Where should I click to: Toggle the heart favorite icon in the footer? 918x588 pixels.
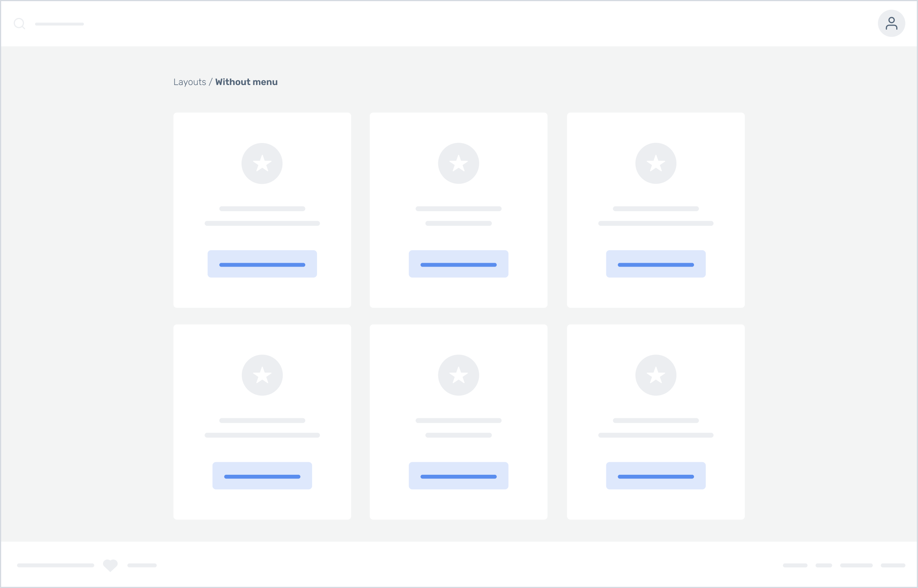[110, 566]
